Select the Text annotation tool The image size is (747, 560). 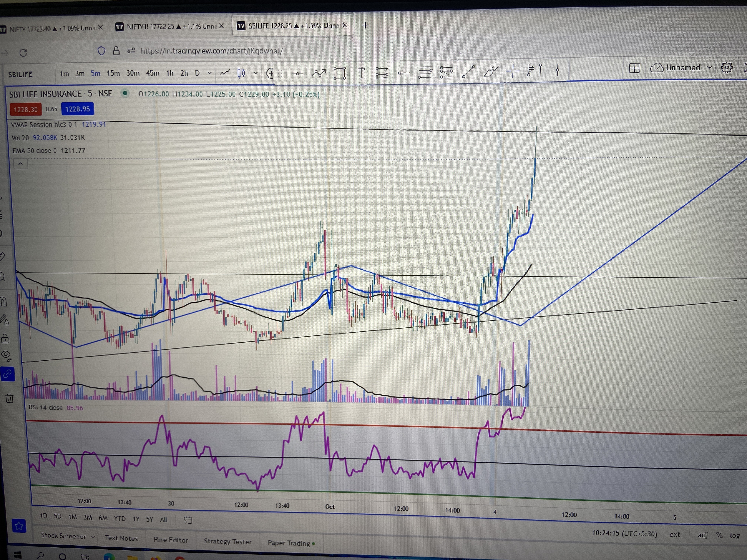pos(361,73)
